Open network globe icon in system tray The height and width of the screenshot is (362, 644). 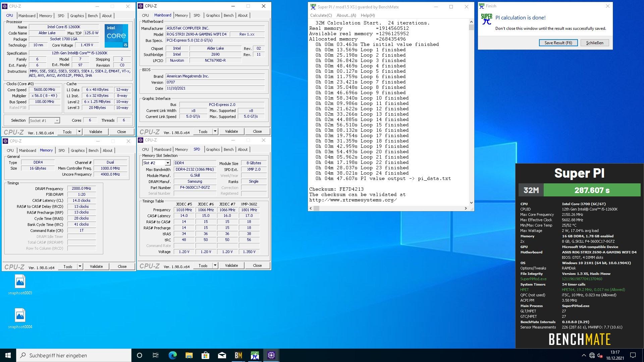pyautogui.click(x=592, y=355)
